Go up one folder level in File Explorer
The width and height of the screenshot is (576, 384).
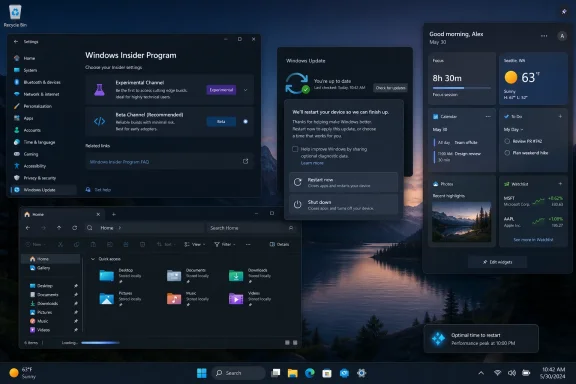click(x=59, y=228)
